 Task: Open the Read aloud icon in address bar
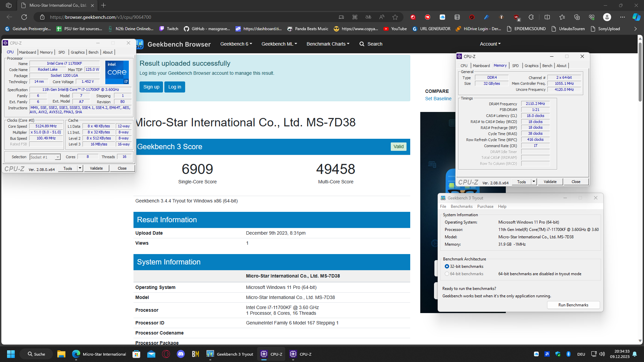(382, 17)
